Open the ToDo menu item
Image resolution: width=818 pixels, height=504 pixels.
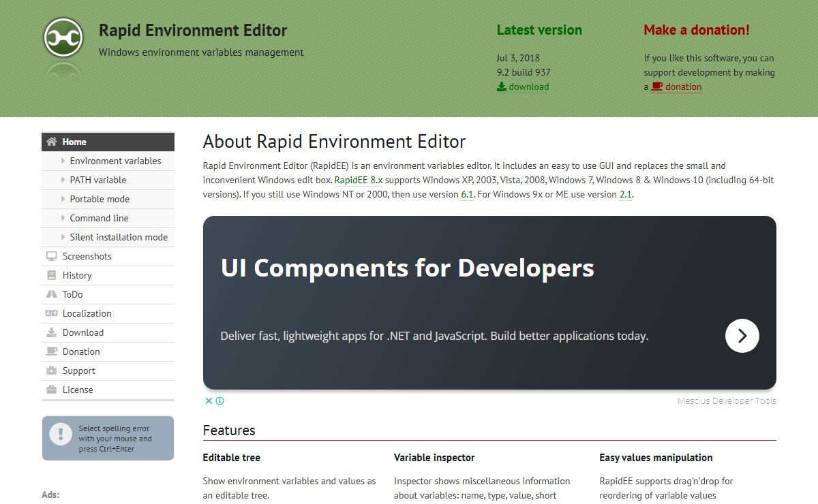[x=108, y=294]
